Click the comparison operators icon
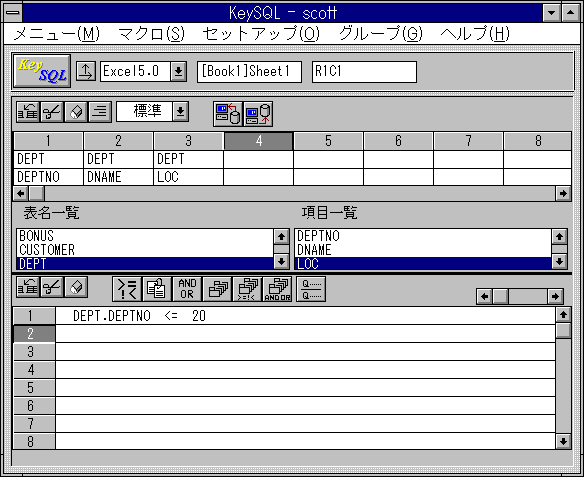Screen dimensions: 584x477 coord(127,289)
